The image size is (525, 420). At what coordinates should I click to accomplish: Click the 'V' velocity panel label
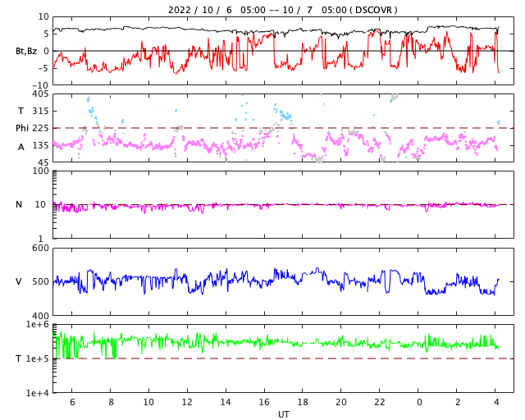(19, 281)
